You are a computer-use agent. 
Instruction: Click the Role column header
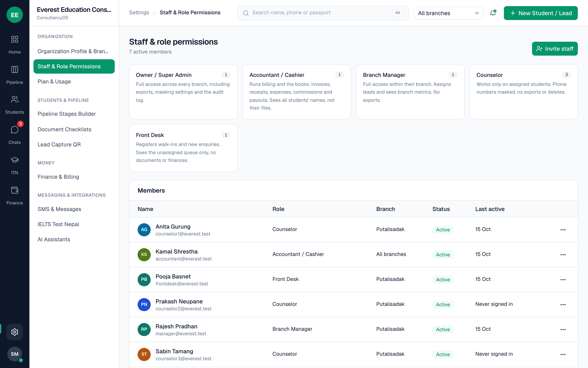click(278, 209)
